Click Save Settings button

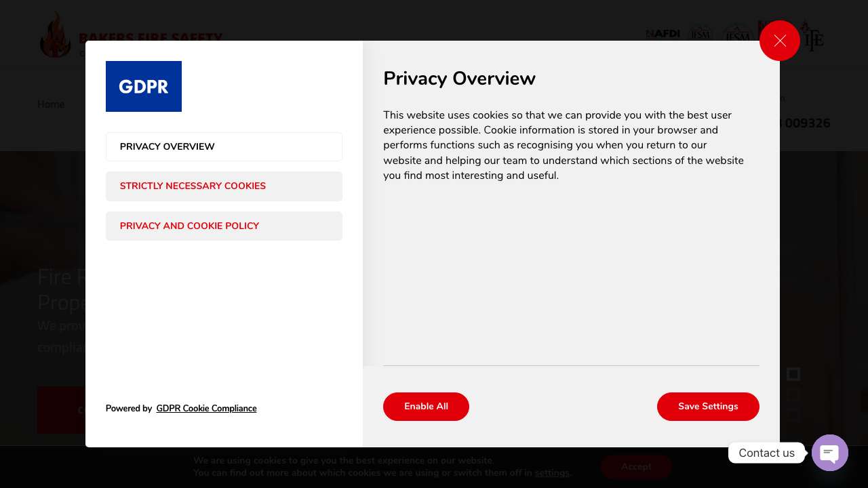(707, 407)
